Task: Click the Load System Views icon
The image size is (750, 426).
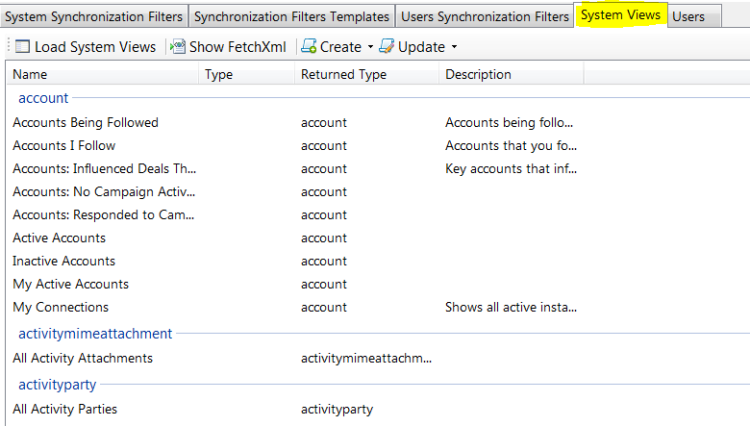Action: [x=22, y=46]
